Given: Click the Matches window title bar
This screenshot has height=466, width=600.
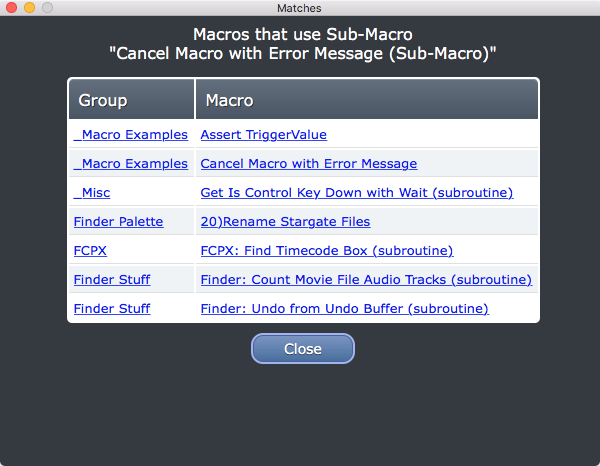Looking at the screenshot, I should [299, 8].
